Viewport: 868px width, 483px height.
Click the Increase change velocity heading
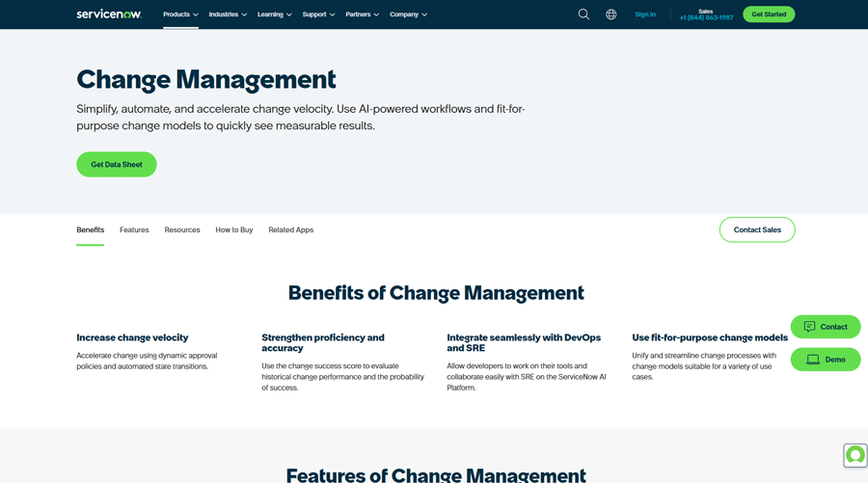(x=132, y=337)
